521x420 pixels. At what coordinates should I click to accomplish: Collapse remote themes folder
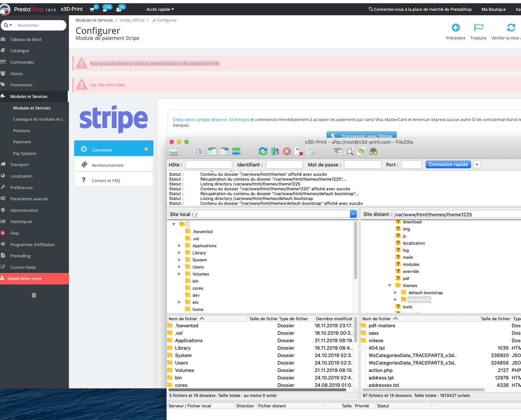pyautogui.click(x=390, y=286)
